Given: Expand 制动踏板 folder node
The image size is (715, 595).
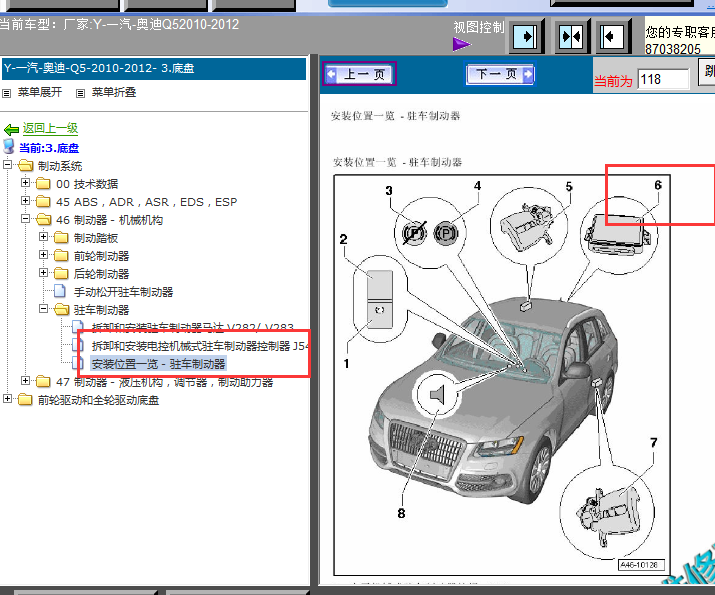Looking at the screenshot, I should pyautogui.click(x=43, y=237).
